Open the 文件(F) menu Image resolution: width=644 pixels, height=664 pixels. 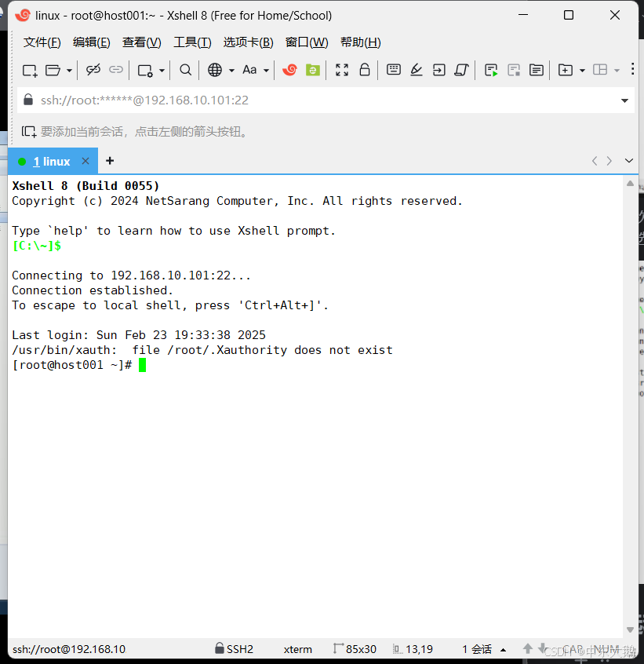(42, 42)
